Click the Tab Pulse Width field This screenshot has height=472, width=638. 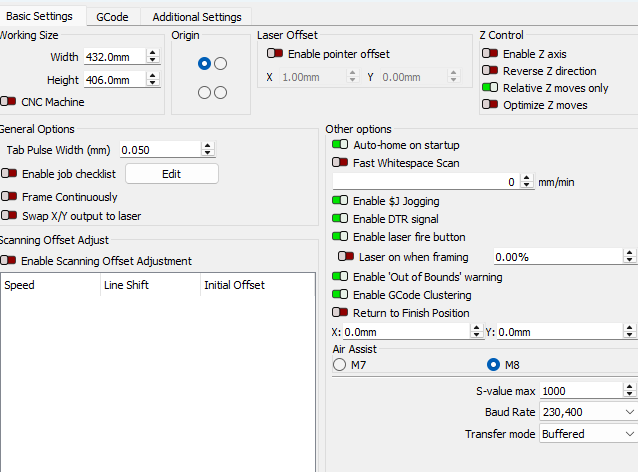(160, 150)
